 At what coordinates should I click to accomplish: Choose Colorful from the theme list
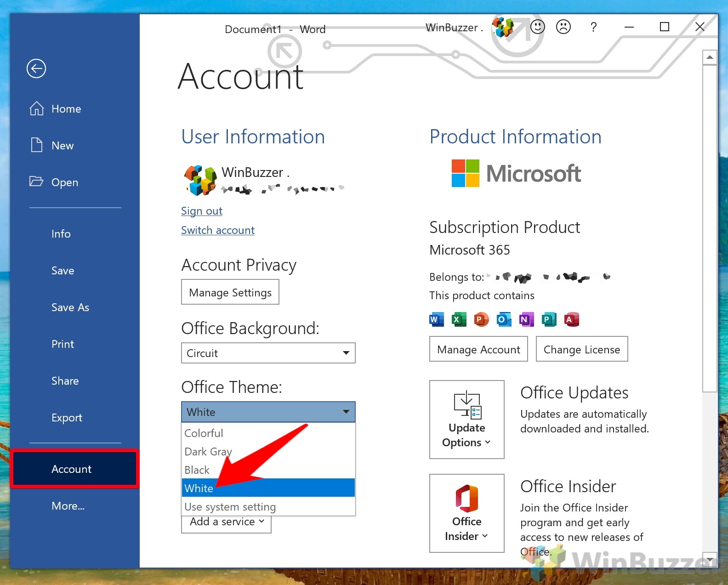coord(268,433)
